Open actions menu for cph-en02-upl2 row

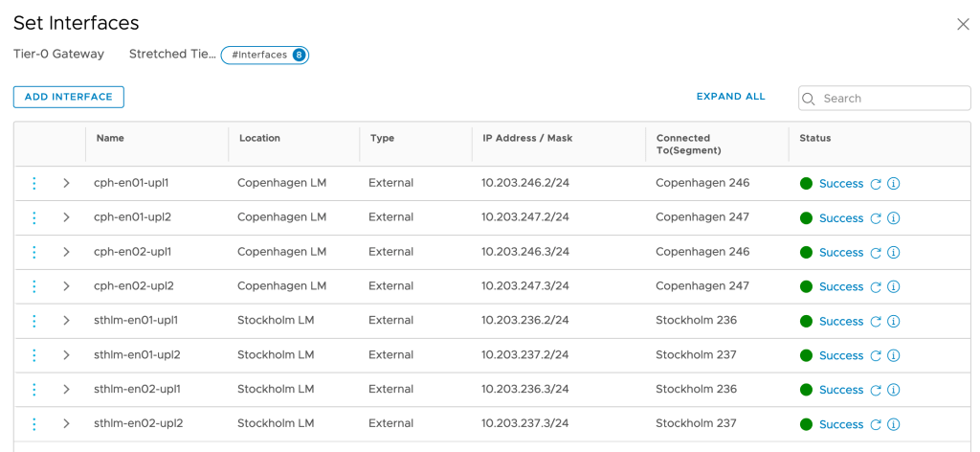[34, 286]
